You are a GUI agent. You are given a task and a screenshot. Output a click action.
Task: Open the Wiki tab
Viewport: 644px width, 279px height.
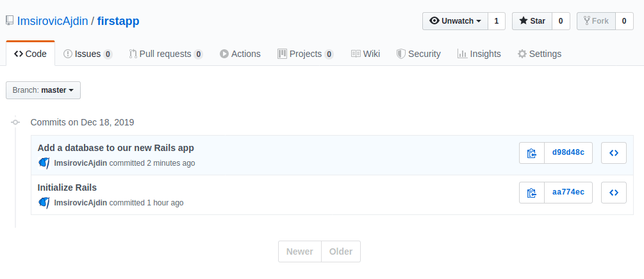tap(365, 54)
